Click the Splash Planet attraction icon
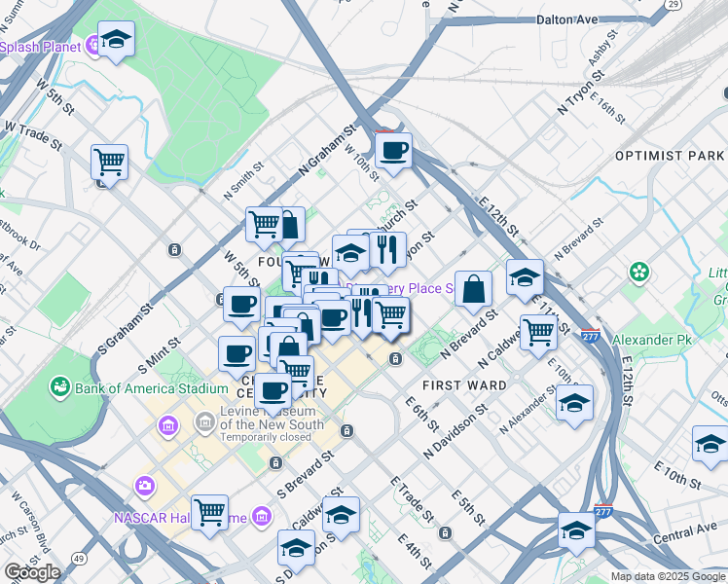This screenshot has width=728, height=584. point(93,43)
